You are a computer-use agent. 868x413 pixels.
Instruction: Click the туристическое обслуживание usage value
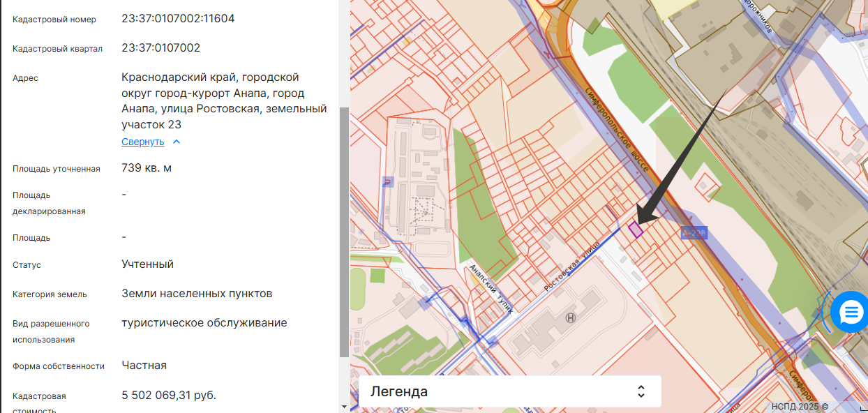(x=204, y=323)
